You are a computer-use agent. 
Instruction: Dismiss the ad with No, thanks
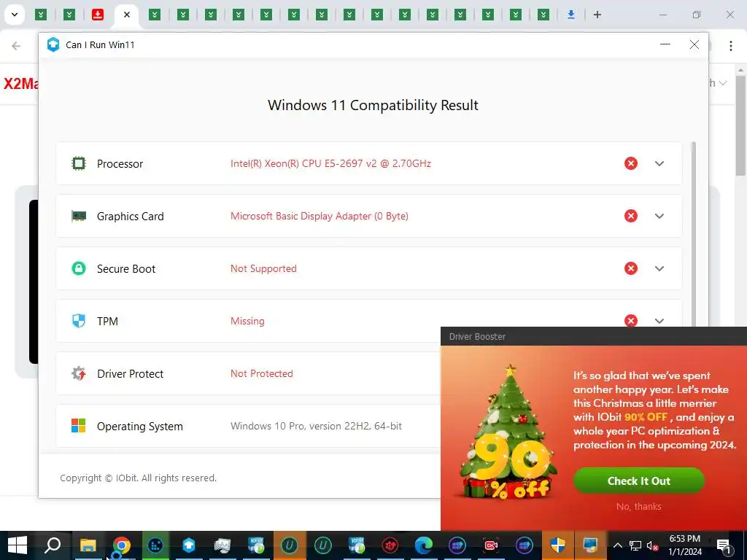click(x=638, y=506)
